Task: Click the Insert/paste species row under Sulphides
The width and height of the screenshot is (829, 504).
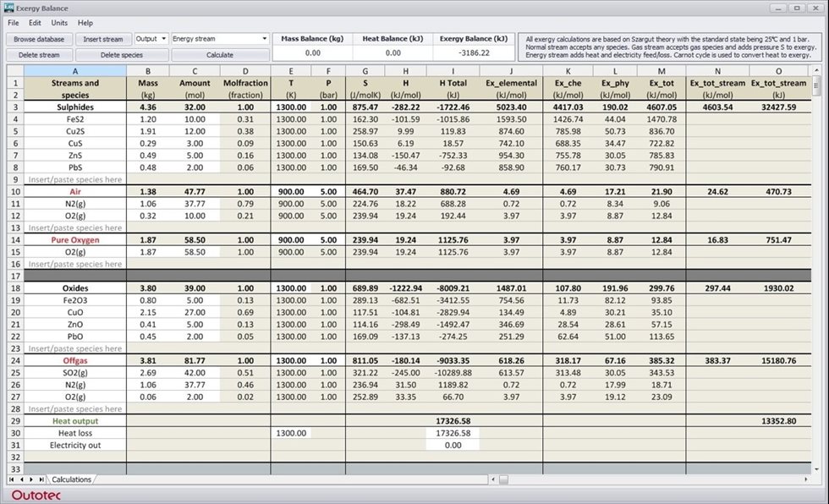Action: pyautogui.click(x=74, y=180)
